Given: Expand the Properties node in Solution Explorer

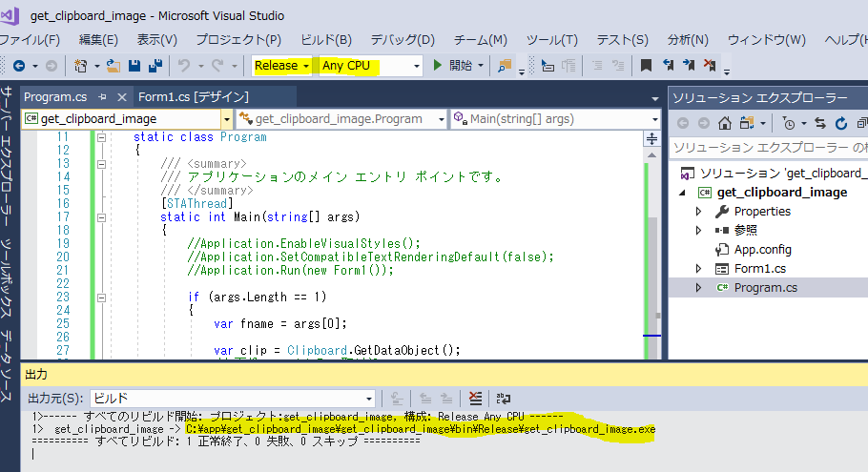Looking at the screenshot, I should coord(700,211).
